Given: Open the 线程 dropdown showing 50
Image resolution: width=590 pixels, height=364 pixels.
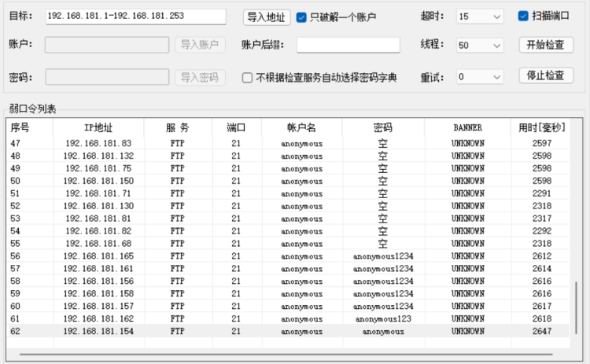Looking at the screenshot, I should click(480, 46).
